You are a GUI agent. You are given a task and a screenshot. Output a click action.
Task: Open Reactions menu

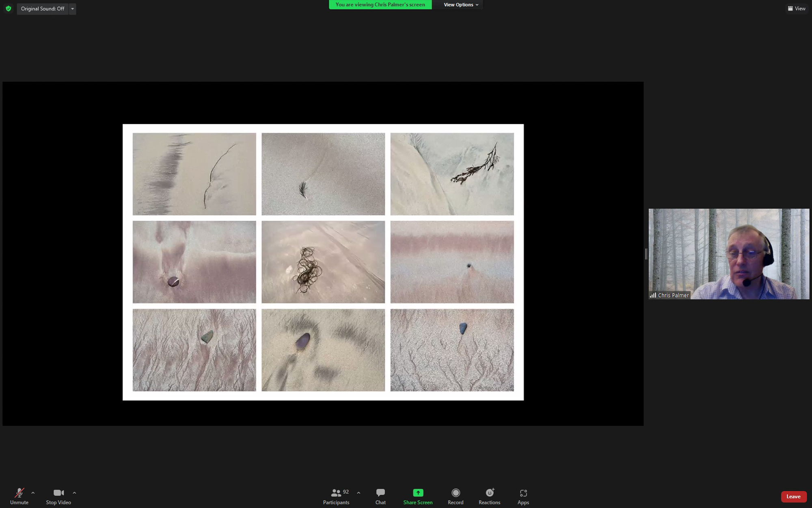coord(489,496)
